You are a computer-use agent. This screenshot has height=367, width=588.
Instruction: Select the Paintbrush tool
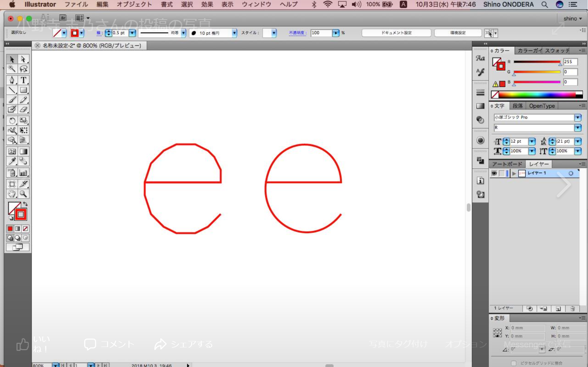tap(12, 100)
